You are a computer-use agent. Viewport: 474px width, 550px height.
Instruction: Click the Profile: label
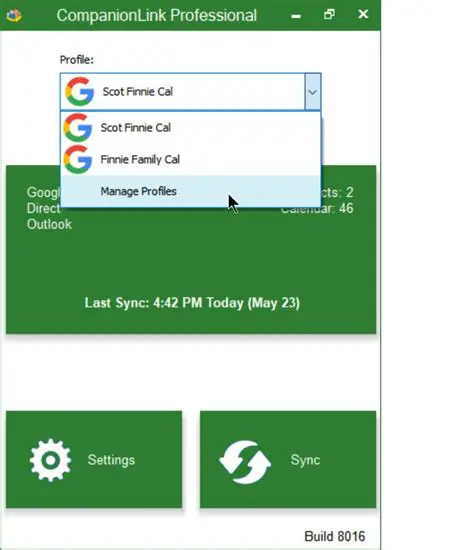[77, 60]
